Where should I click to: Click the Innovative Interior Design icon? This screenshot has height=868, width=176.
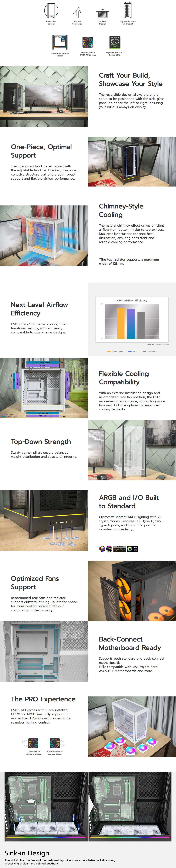(x=60, y=42)
